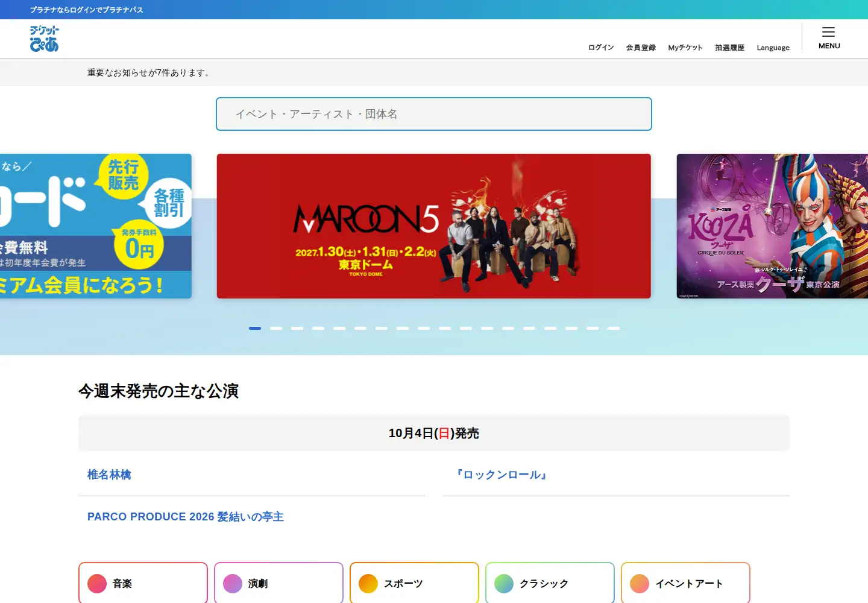
Task: Click the red 音楽 category circle icon
Action: pos(97,584)
